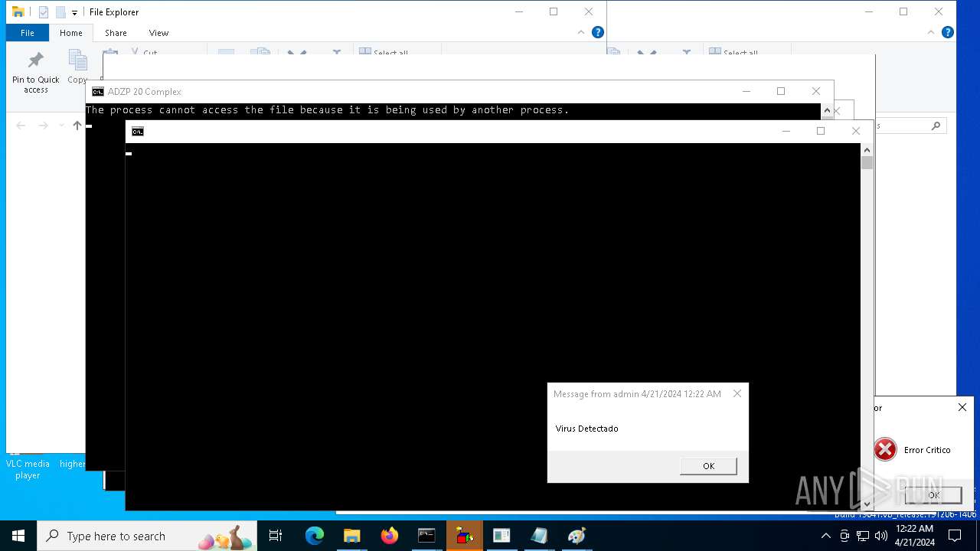This screenshot has height=551, width=980.
Task: Minimize the front console window
Action: click(786, 131)
